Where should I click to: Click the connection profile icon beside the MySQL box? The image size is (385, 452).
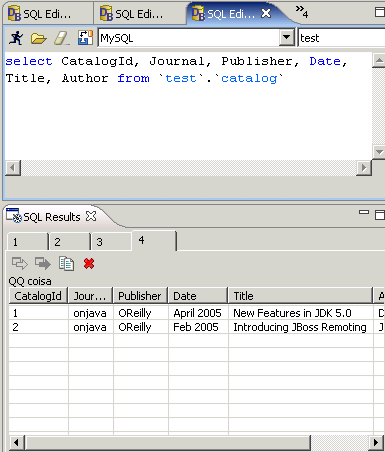85,38
